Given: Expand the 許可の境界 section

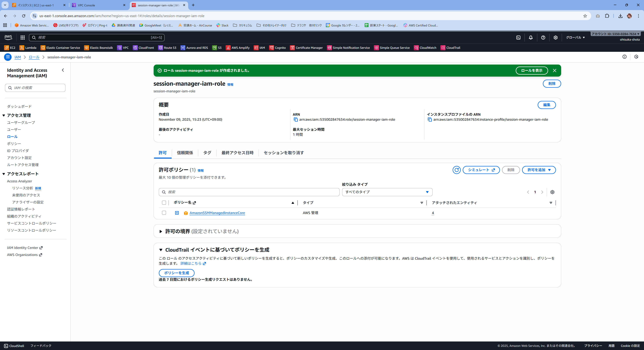Looking at the screenshot, I should [161, 231].
